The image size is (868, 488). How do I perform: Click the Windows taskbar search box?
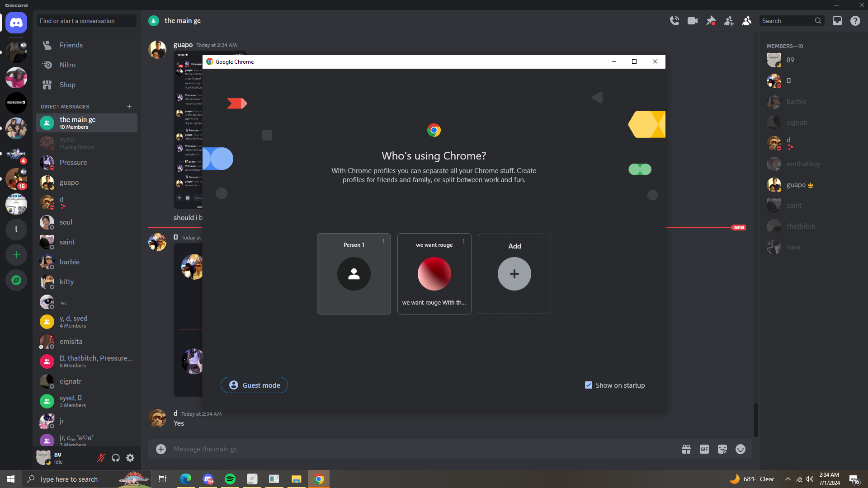[x=87, y=479]
